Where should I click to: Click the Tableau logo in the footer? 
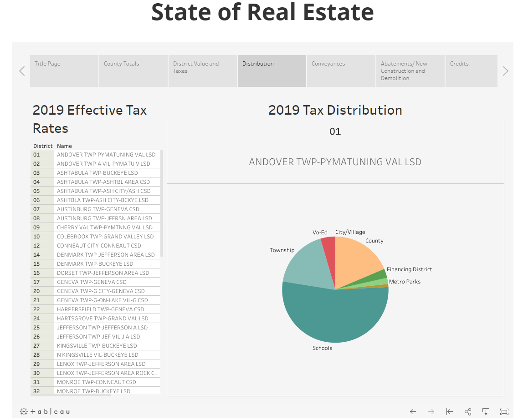coord(45,411)
